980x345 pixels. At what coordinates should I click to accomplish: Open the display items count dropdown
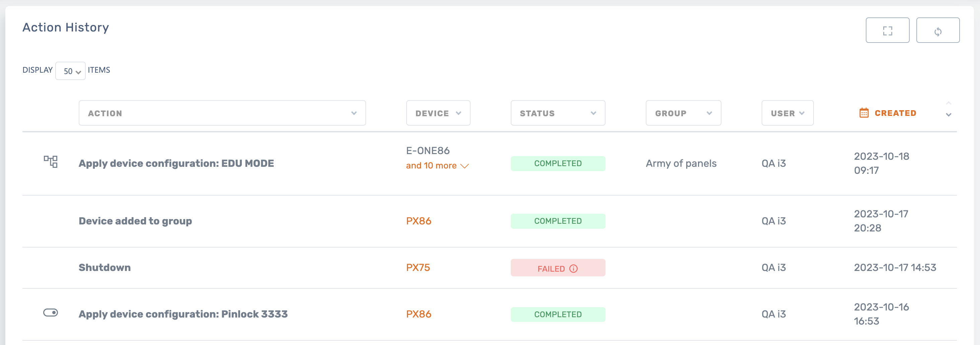click(x=70, y=71)
